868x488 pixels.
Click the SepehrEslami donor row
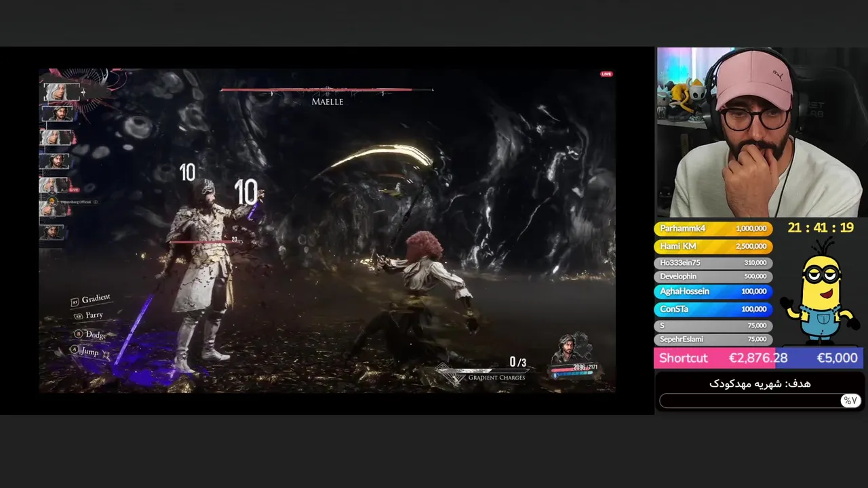[713, 339]
